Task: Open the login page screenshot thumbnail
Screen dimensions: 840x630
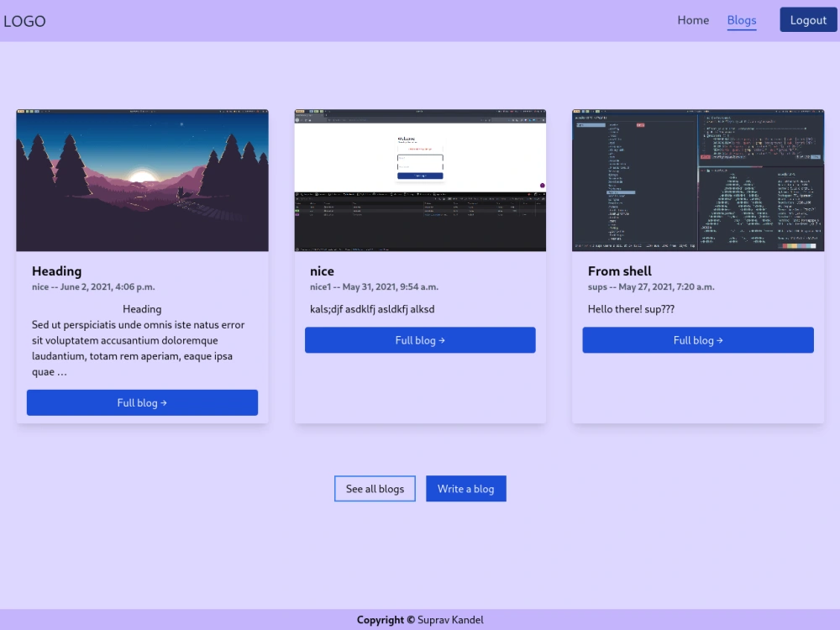Action: (420, 180)
